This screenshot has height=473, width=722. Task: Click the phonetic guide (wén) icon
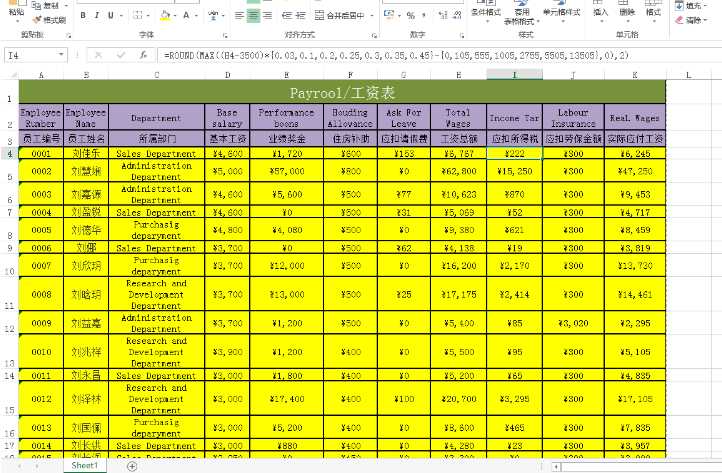(213, 16)
